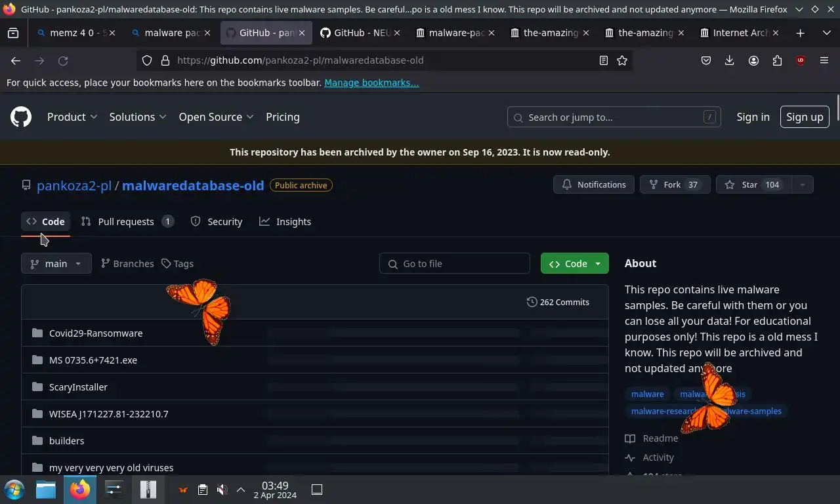This screenshot has height=504, width=840.
Task: View Tags link
Action: 178,263
